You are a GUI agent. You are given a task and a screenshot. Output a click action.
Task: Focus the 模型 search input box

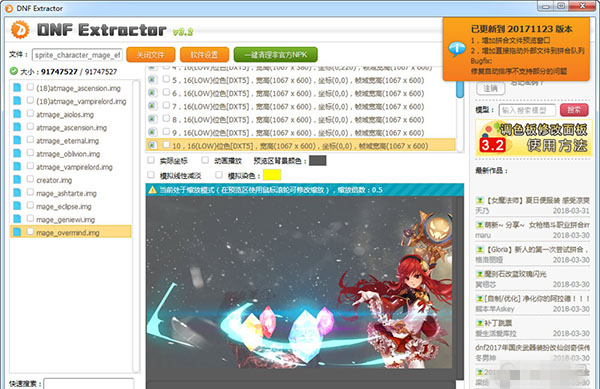point(527,111)
